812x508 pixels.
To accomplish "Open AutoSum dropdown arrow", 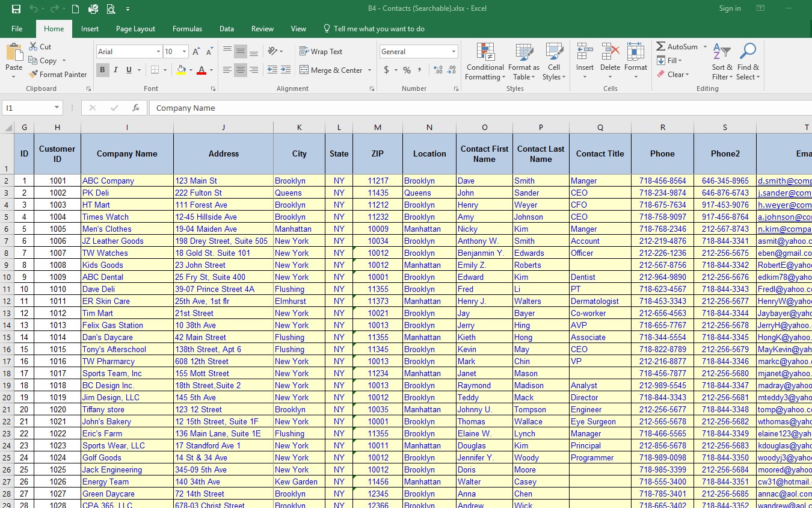I will 705,47.
